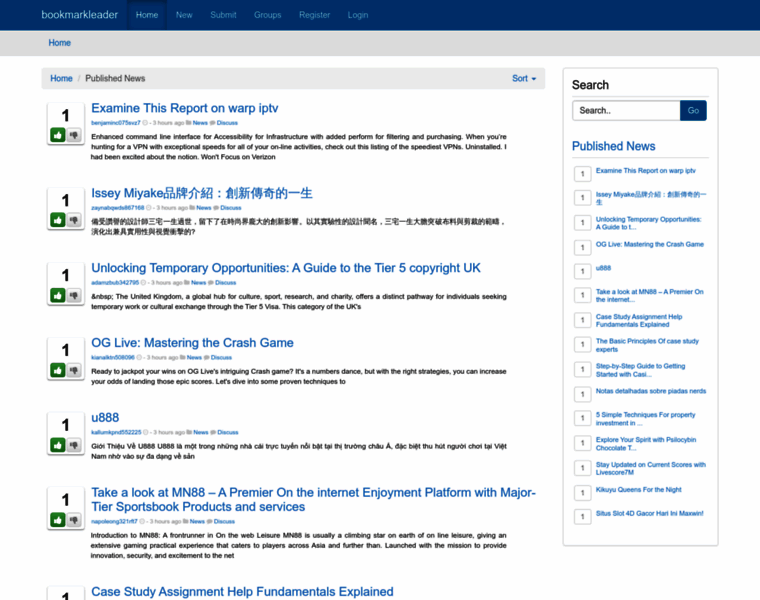Click Home link in the gray sub-header
Screen dimensions: 760x600
(x=60, y=43)
